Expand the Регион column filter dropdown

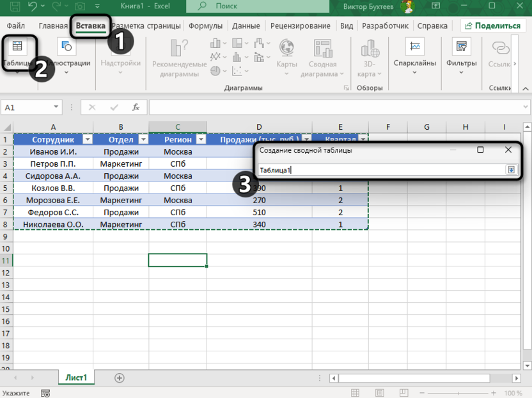click(200, 139)
